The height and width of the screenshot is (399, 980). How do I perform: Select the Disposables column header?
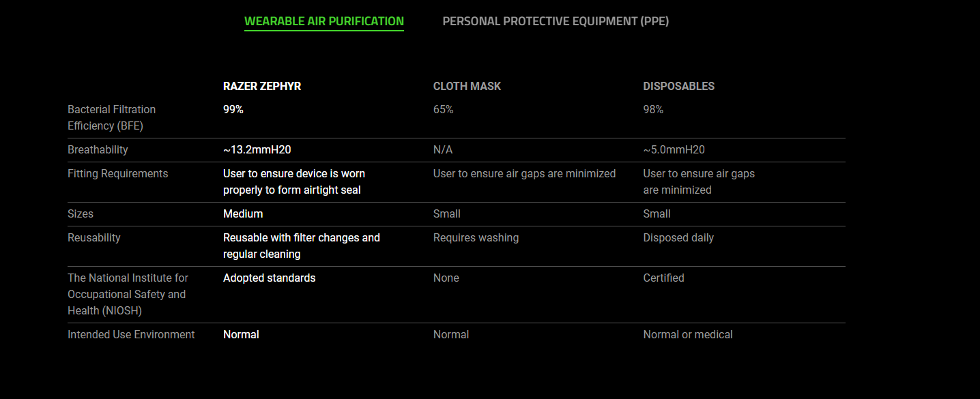click(x=678, y=87)
